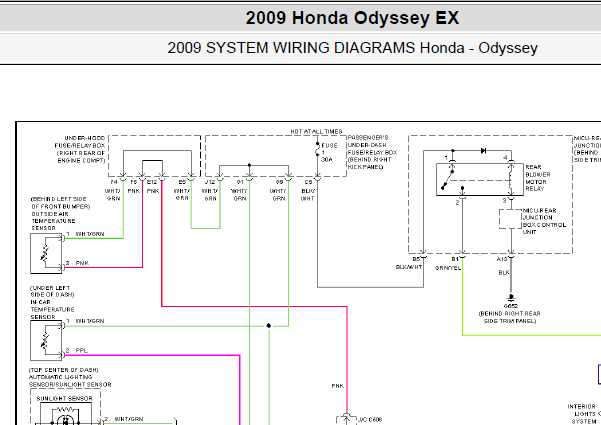
Task: Click the "IN-CAR TEMPERATURE SENSOR" label
Action: coord(52,310)
